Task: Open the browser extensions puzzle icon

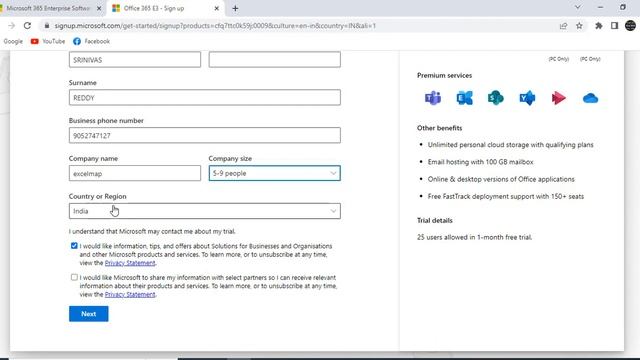Action: point(599,26)
